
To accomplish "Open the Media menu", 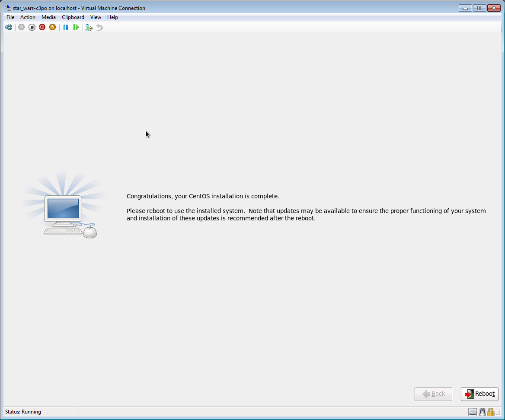I will pyautogui.click(x=48, y=17).
